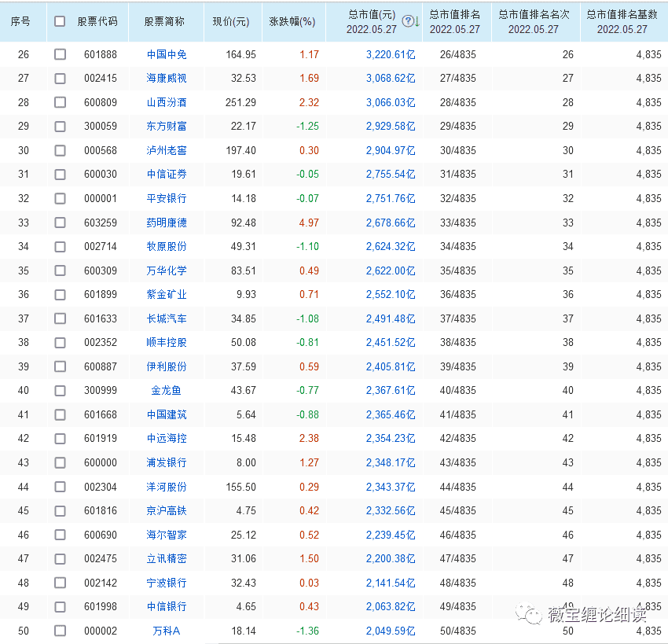
Task: Open the 东方财富 stock link
Action: pyautogui.click(x=167, y=126)
